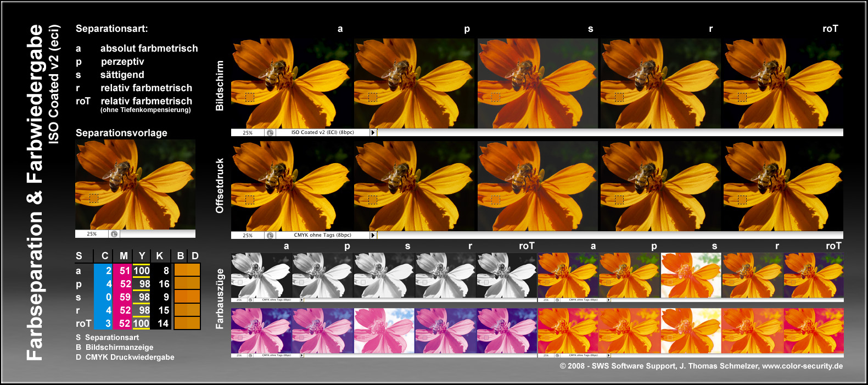Viewport: 868px width, 385px height.
Task: Click the tiny status icon under the grayscale separations
Action: coord(250,300)
